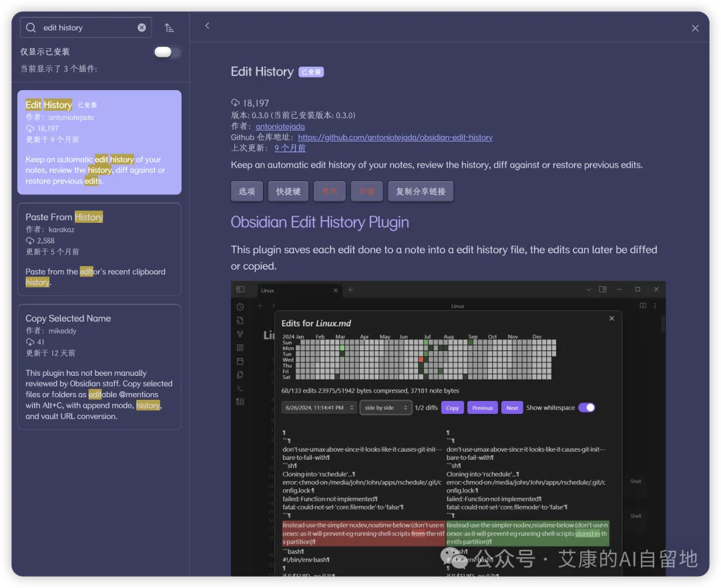Select the Paste From History plugin card
Image resolution: width=721 pixels, height=588 pixels.
99,249
